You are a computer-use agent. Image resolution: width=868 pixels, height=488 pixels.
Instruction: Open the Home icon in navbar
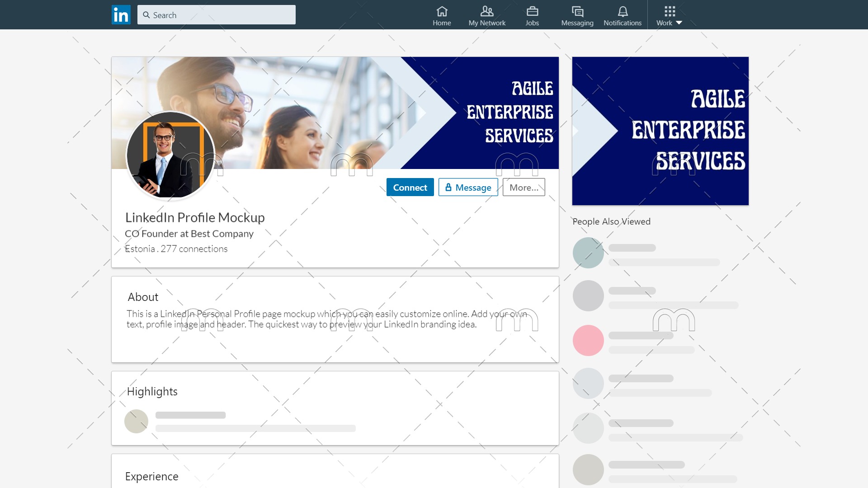coord(442,11)
